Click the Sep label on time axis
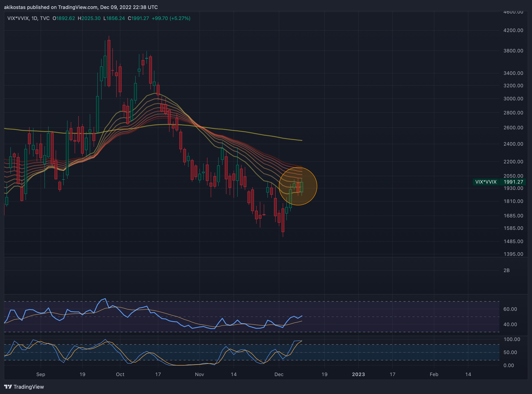 [x=41, y=374]
